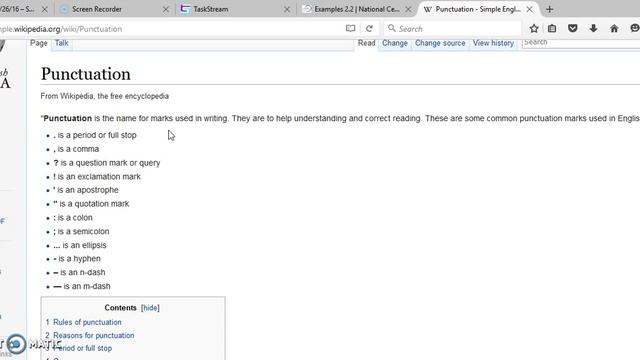Click 'is a quotation mark' item
The image size is (640, 360).
(91, 204)
